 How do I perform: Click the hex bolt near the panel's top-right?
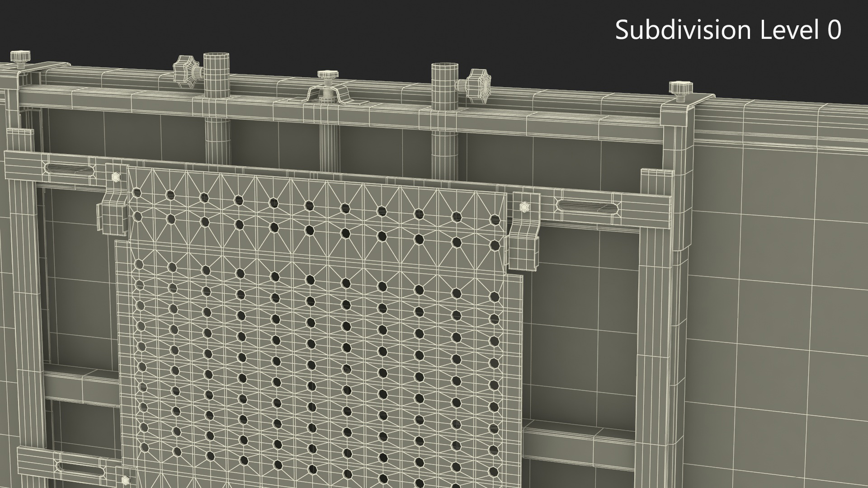524,207
